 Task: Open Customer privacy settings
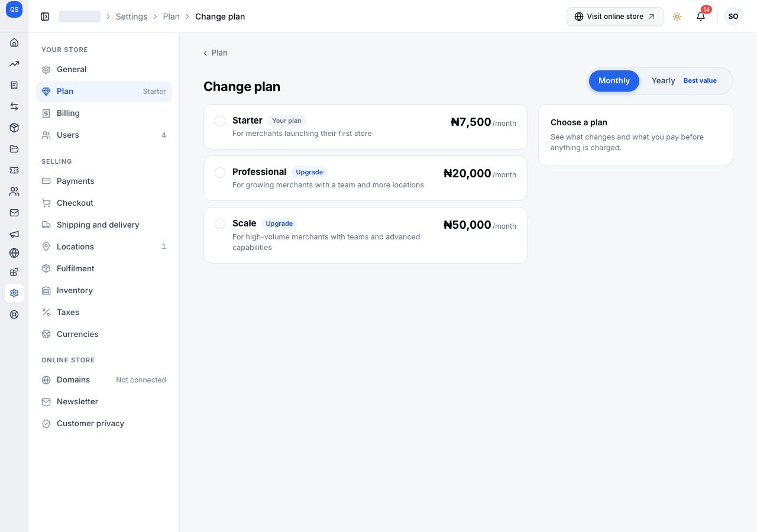click(103, 424)
